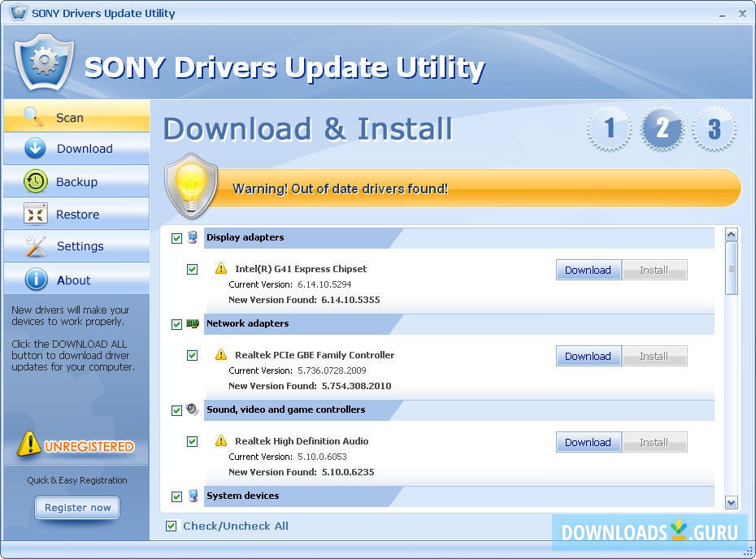Minimize the SONY Drivers Update Utility window
The image size is (756, 559).
[x=722, y=14]
